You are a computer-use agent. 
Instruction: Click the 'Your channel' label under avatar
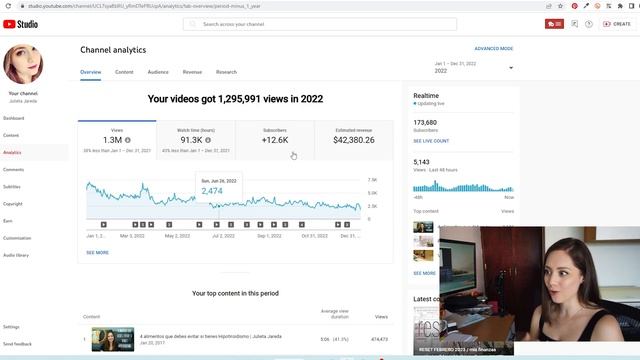(23, 93)
